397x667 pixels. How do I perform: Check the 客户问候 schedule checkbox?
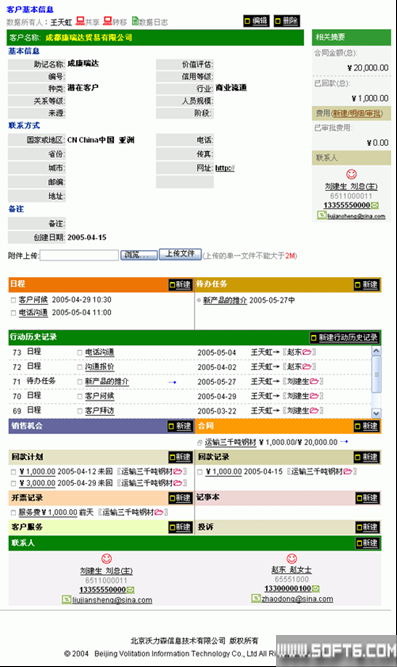point(13,300)
